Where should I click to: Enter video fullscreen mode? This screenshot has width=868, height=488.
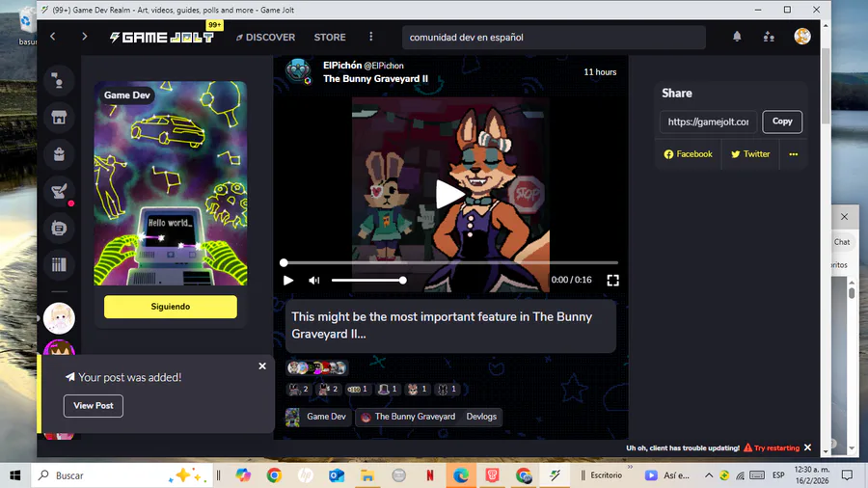[612, 281]
